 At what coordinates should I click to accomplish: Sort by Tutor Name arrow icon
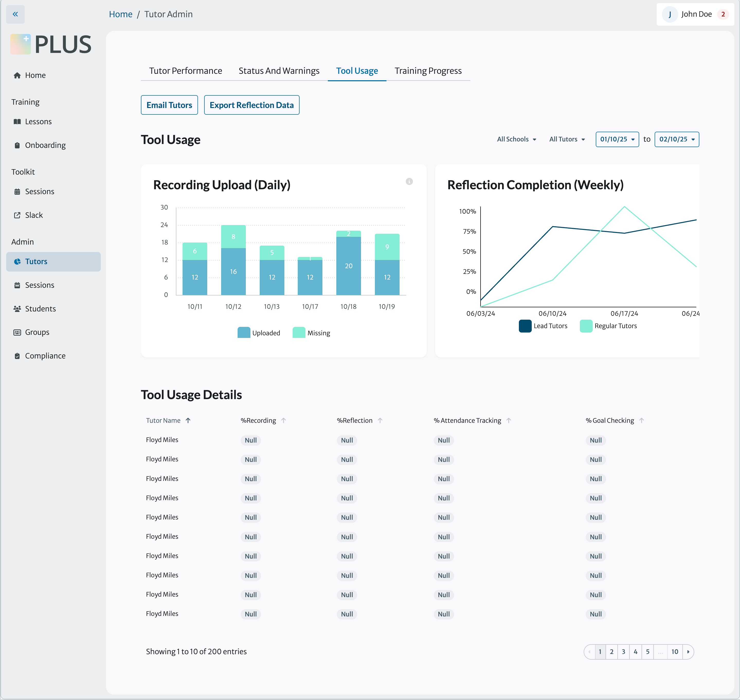pyautogui.click(x=188, y=420)
